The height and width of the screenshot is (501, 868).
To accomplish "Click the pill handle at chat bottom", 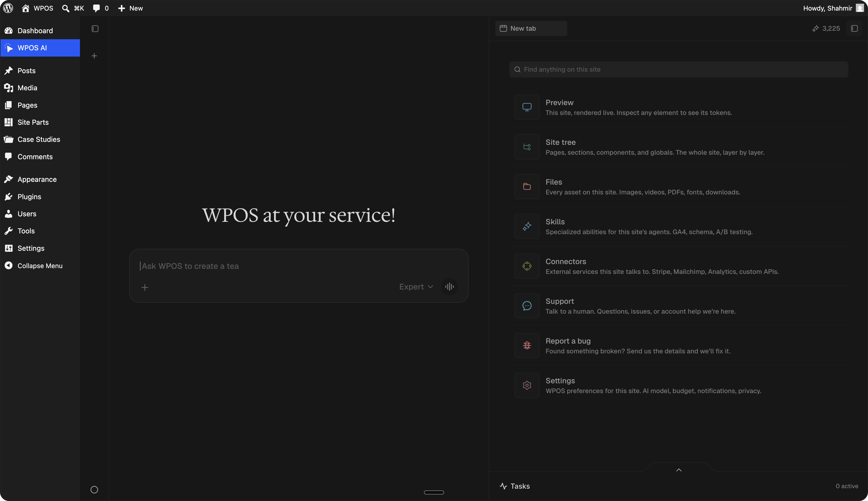I will coord(434,492).
